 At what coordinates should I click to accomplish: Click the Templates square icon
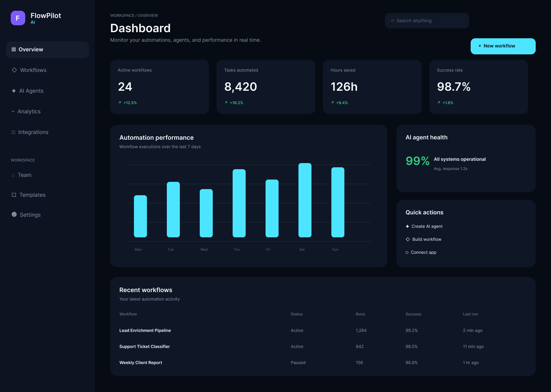[14, 195]
